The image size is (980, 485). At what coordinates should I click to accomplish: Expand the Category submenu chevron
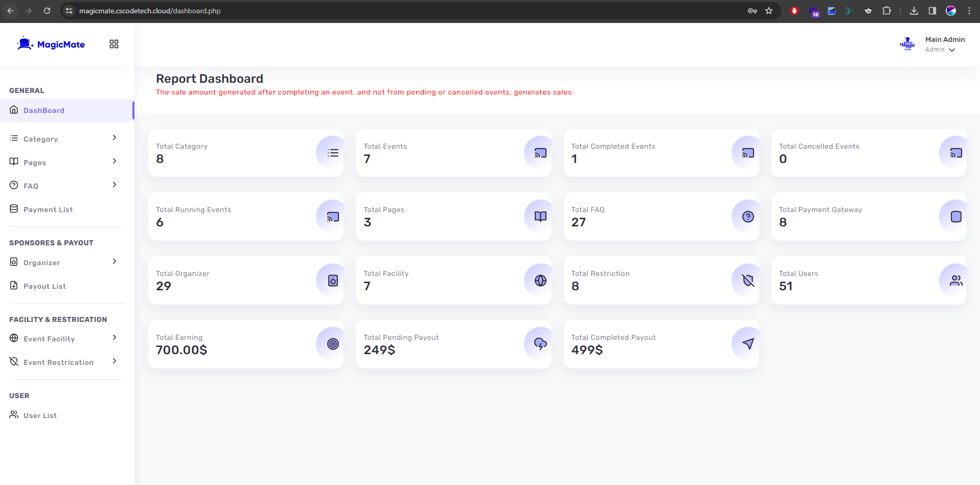click(115, 138)
